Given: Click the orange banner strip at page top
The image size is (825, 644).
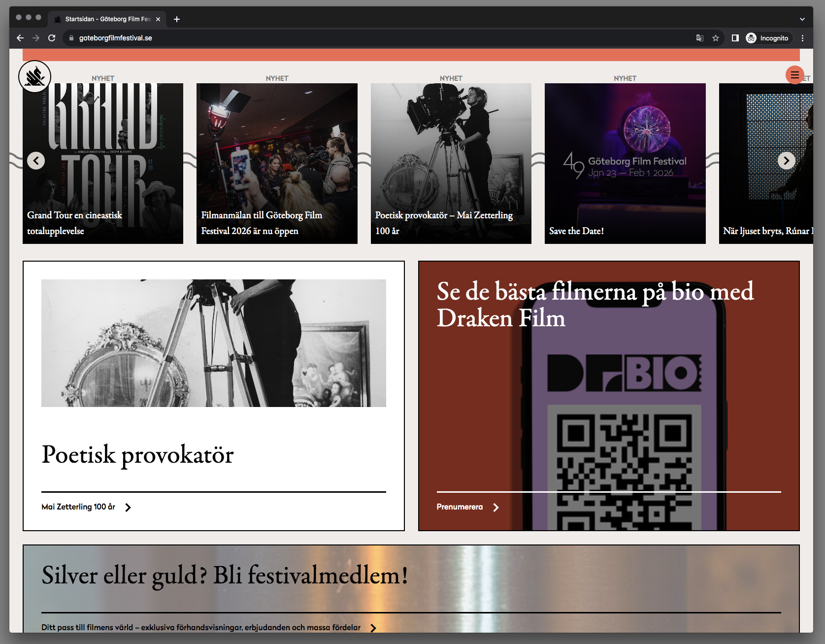Looking at the screenshot, I should tap(411, 55).
